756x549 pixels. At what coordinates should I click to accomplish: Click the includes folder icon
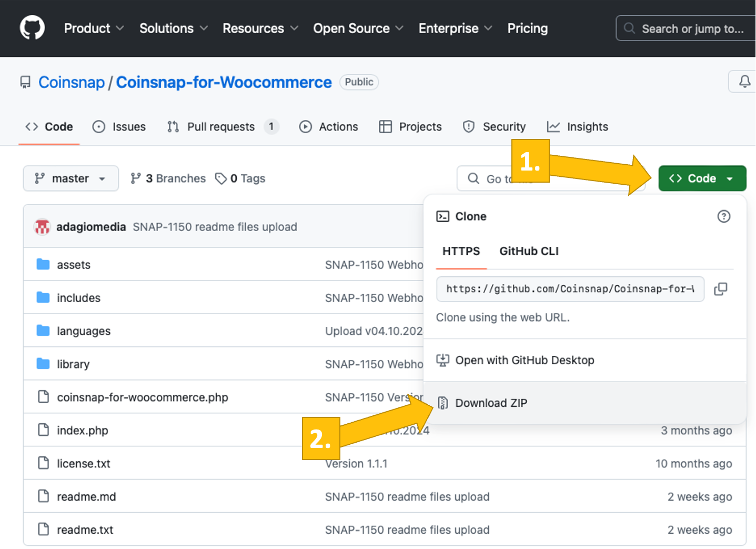43,297
